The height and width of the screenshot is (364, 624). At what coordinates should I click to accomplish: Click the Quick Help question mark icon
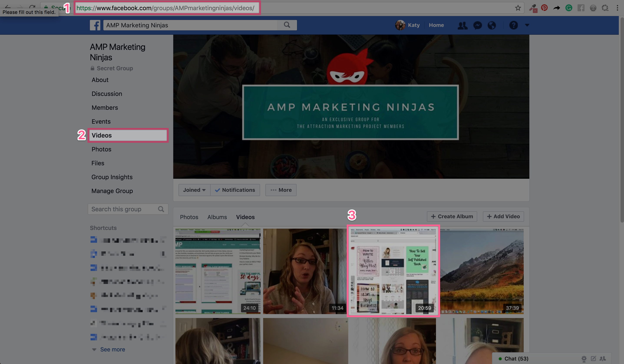[513, 25]
